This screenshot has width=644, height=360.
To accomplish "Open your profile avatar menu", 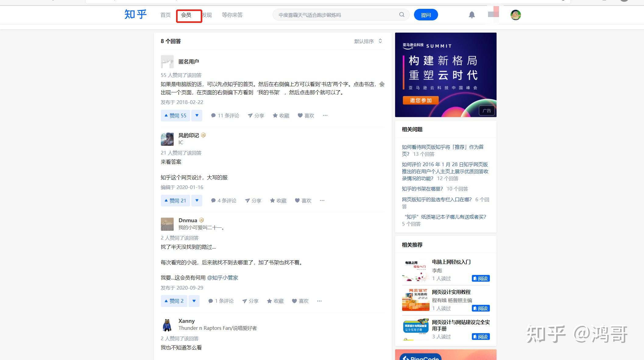I will 515,14.
